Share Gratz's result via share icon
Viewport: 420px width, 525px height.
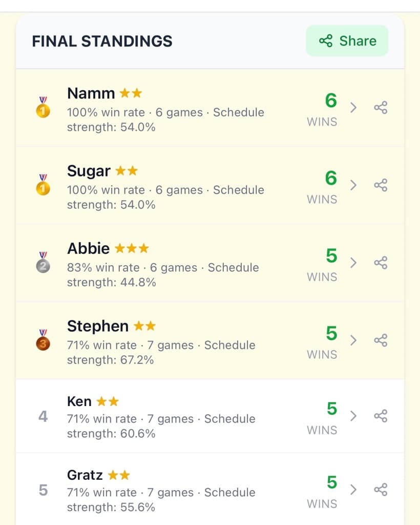click(381, 490)
